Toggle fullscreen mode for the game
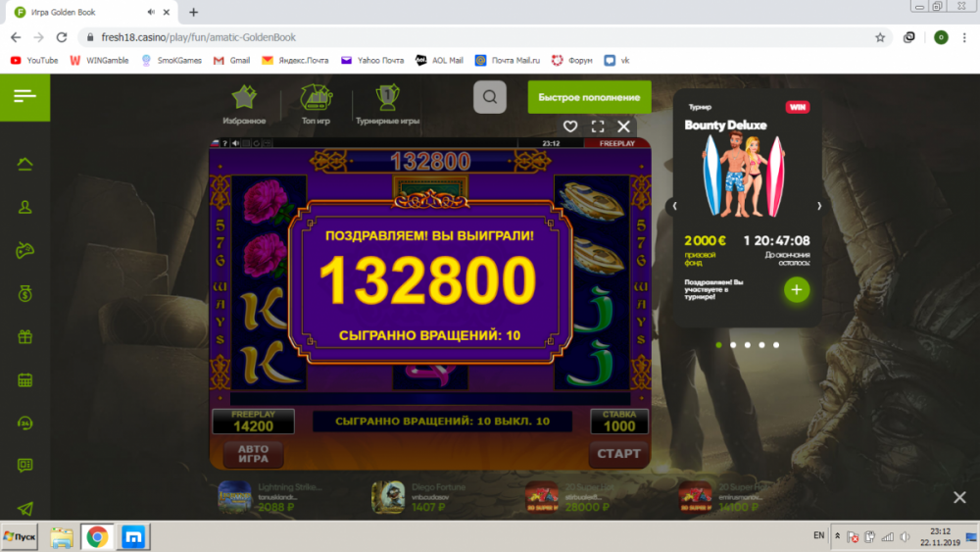980x552 pixels. coord(597,126)
